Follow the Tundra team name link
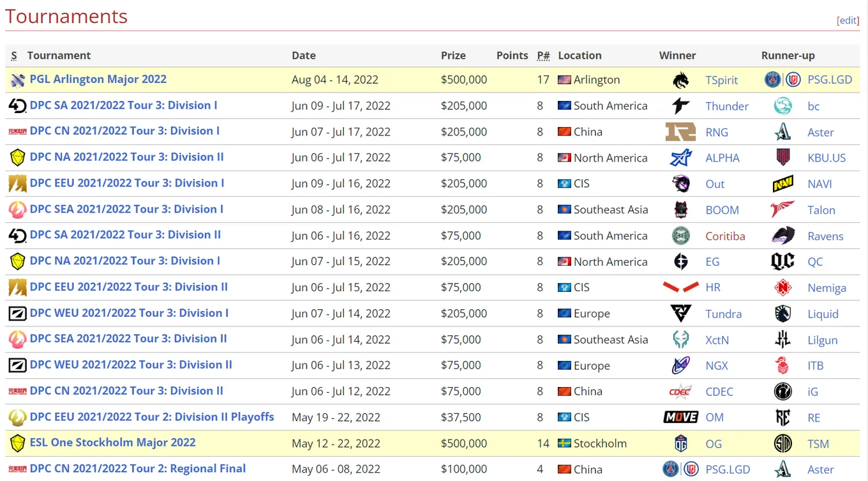Screen dimensions: 868x481 coord(724,314)
